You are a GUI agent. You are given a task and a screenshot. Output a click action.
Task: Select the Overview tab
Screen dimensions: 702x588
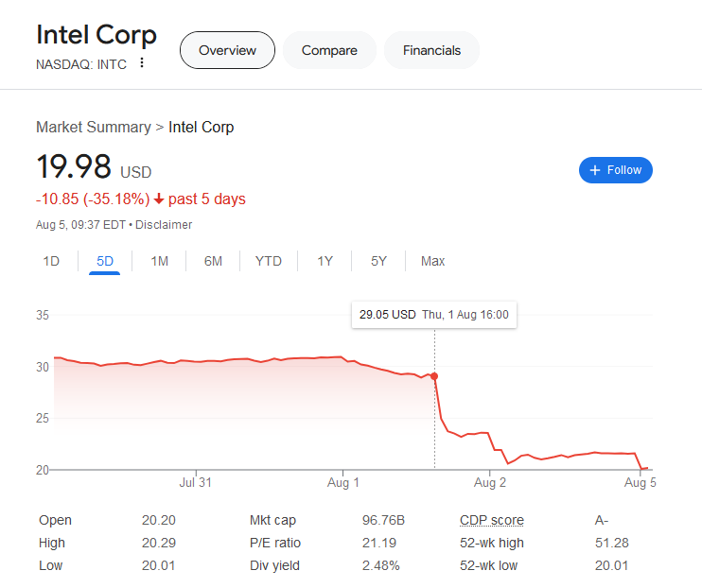[227, 50]
